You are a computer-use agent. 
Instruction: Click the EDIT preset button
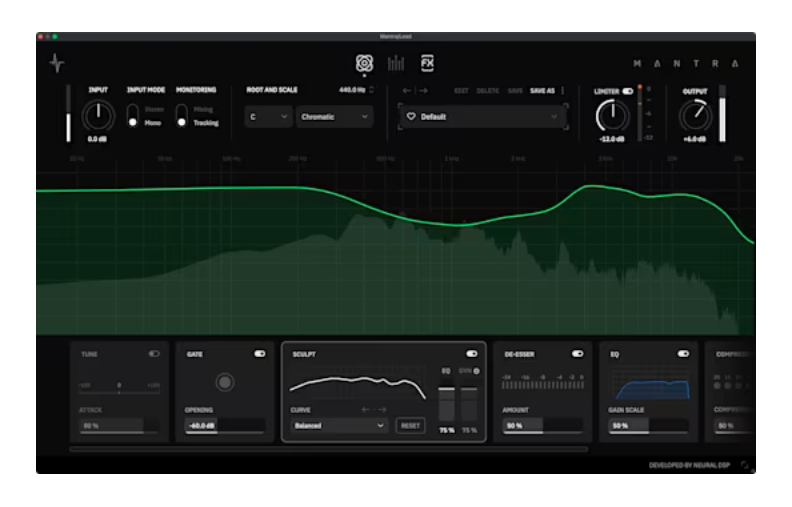pyautogui.click(x=461, y=91)
